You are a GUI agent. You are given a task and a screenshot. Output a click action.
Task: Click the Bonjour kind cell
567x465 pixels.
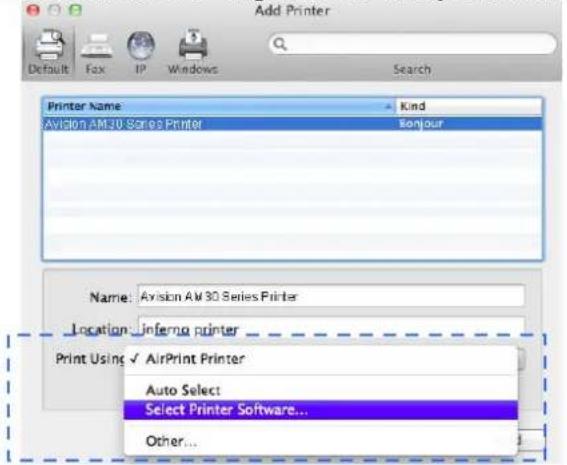[x=421, y=124]
